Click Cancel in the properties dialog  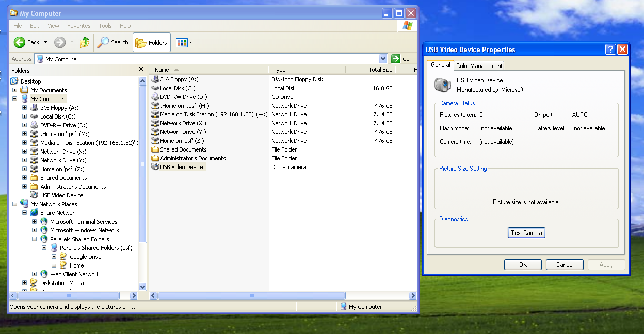pos(565,265)
